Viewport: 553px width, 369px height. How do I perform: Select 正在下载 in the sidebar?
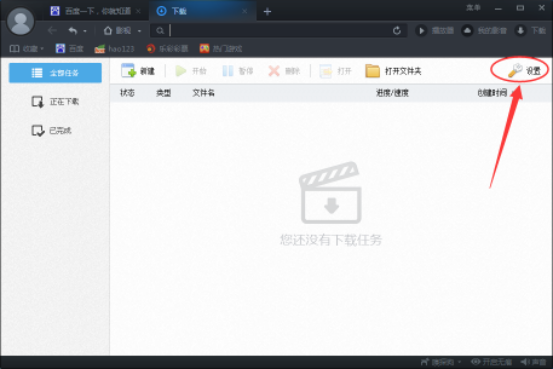click(55, 102)
